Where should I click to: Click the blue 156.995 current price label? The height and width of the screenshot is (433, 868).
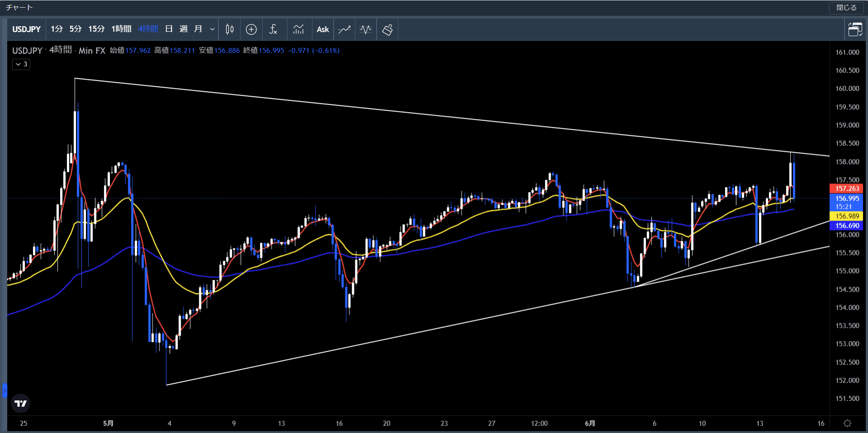pyautogui.click(x=847, y=202)
